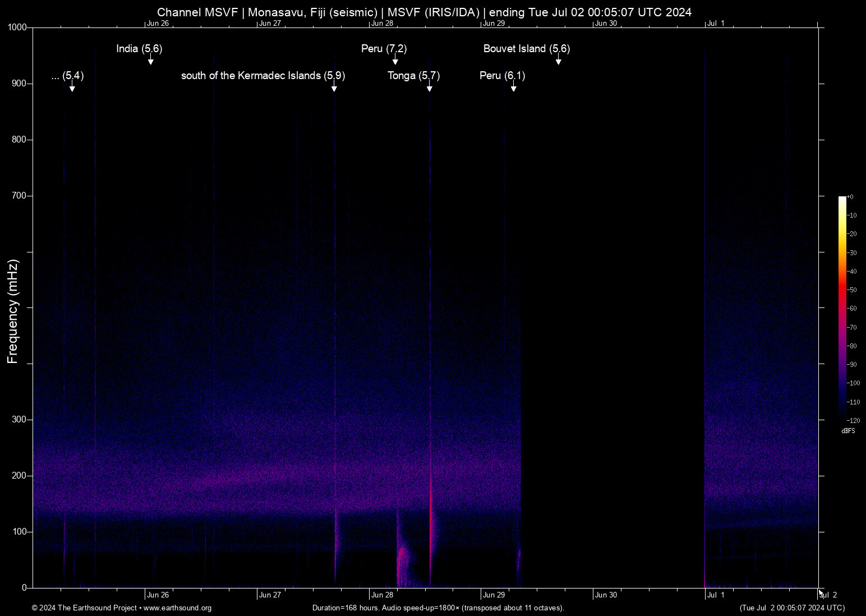Image resolution: width=866 pixels, height=616 pixels.
Task: Select the 700 frequency axis label
Action: (20, 196)
